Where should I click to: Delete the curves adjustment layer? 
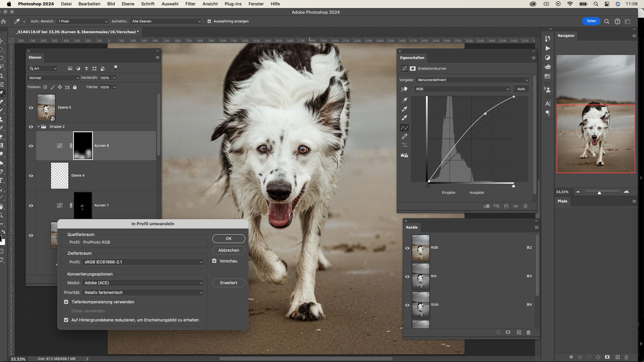click(x=526, y=206)
